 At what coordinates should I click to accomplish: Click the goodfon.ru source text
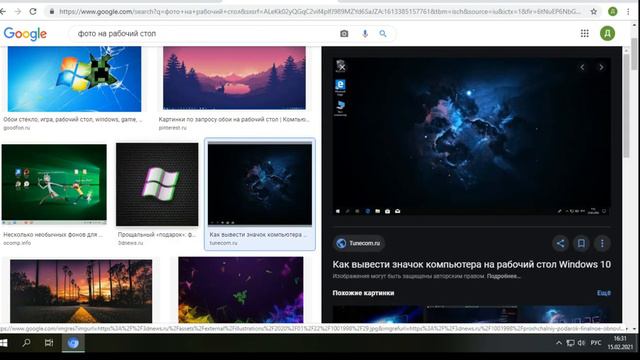tap(17, 128)
